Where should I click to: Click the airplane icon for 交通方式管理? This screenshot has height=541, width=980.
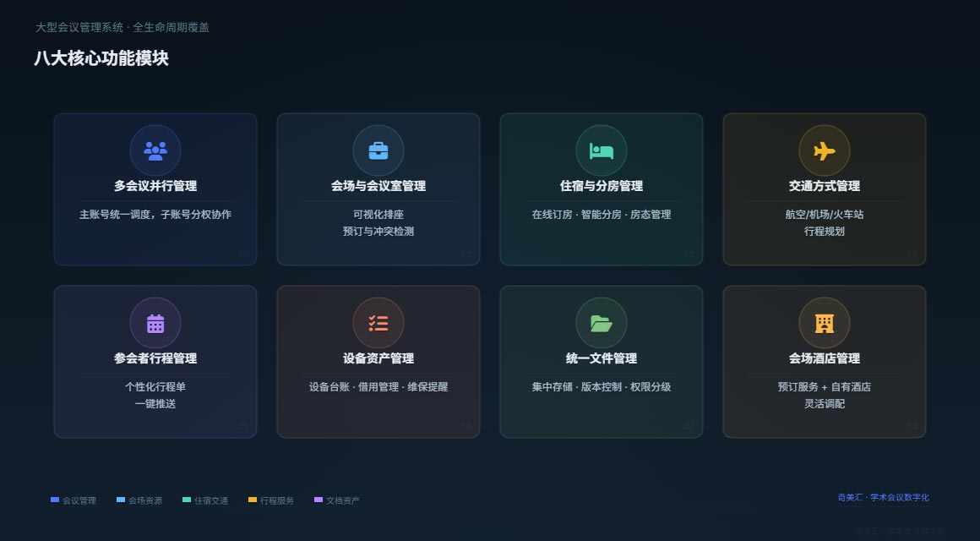(825, 150)
